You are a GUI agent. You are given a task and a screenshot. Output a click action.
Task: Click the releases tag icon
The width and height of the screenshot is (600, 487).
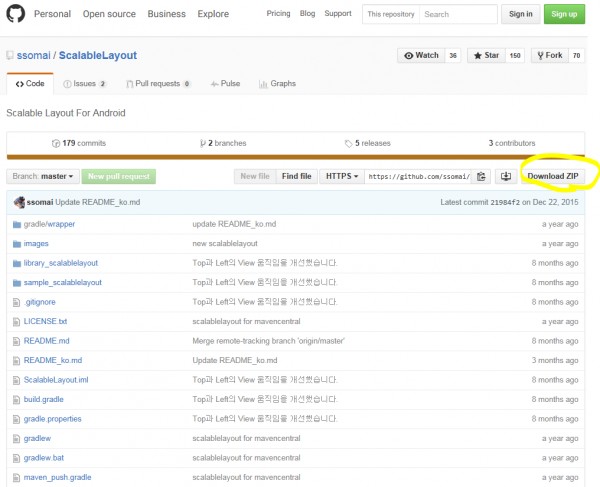[348, 143]
